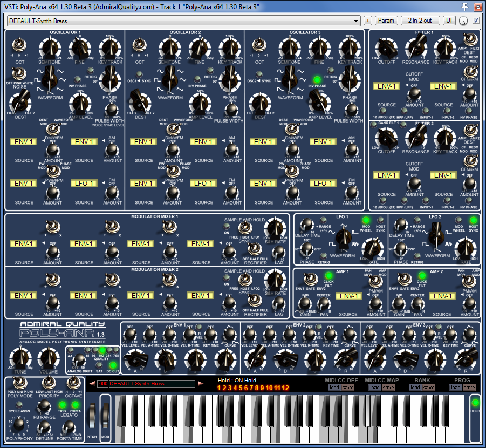Open Amp 2 ENV-1 source selector
The height and width of the screenshot is (448, 486).
click(443, 296)
